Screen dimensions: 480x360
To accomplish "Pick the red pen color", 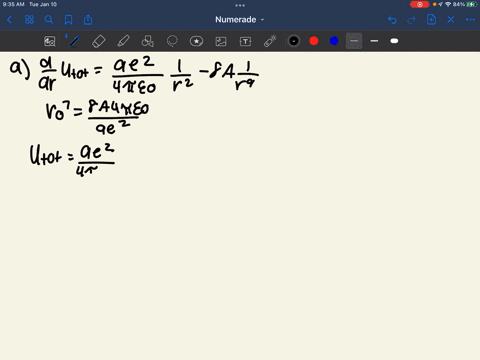I will (x=314, y=41).
